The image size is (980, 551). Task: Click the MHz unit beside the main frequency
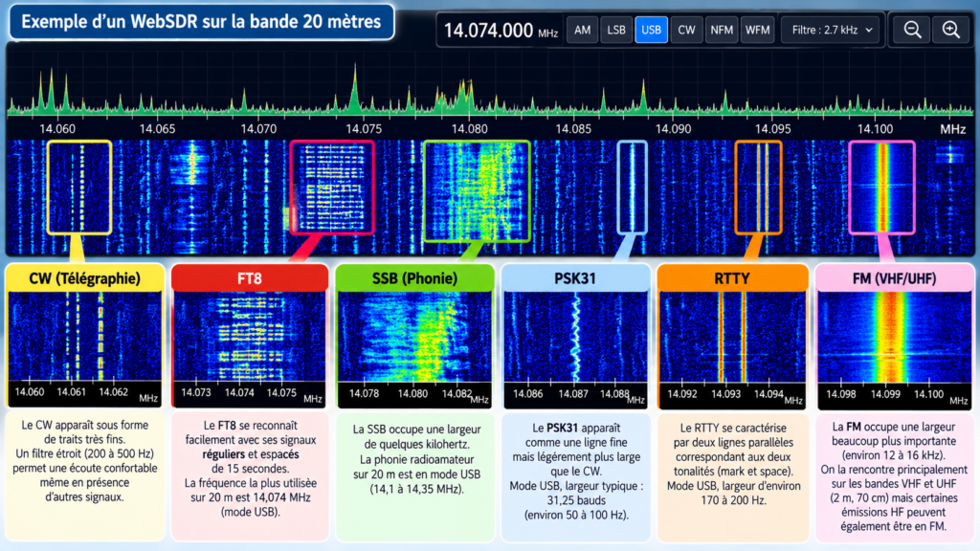[x=548, y=33]
